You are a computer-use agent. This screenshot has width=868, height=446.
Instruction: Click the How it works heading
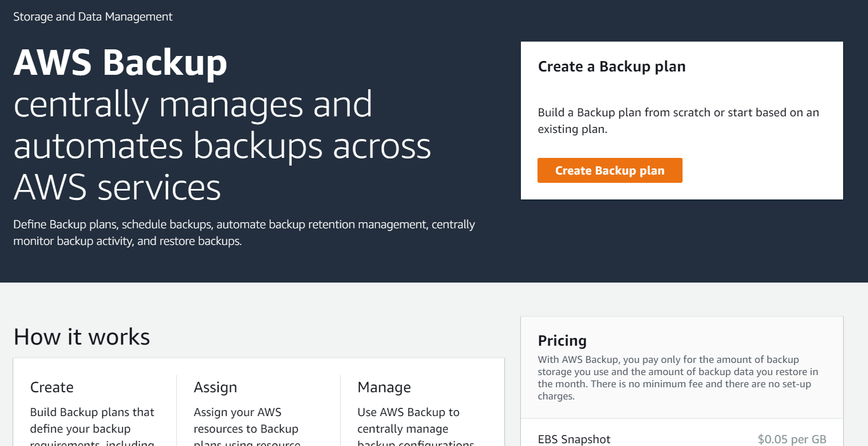81,336
